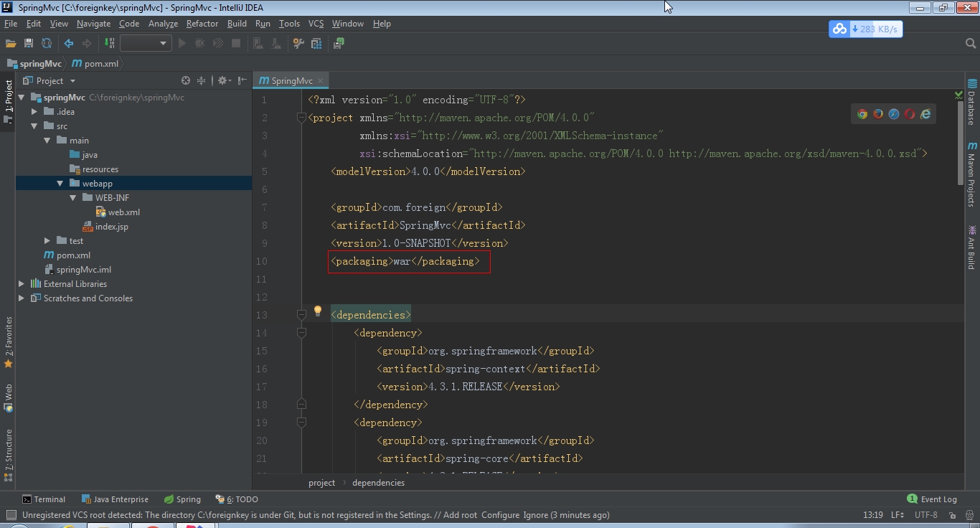The width and height of the screenshot is (980, 528).
Task: Fold the dependencies tag in gutter
Action: (301, 315)
